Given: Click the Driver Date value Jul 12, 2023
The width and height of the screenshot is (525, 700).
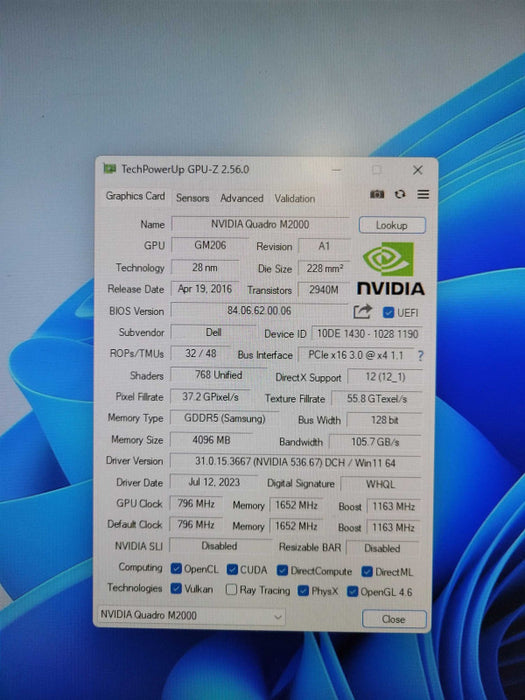Looking at the screenshot, I should 214,482.
